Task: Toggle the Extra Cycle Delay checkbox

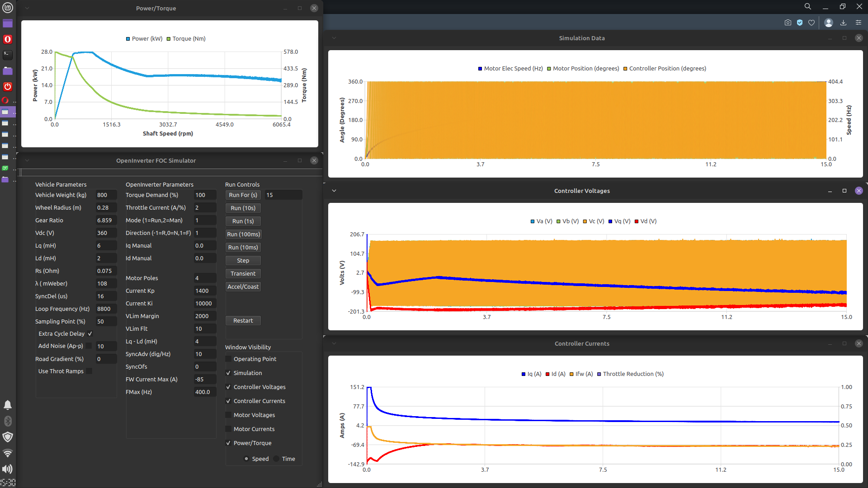Action: tap(90, 333)
